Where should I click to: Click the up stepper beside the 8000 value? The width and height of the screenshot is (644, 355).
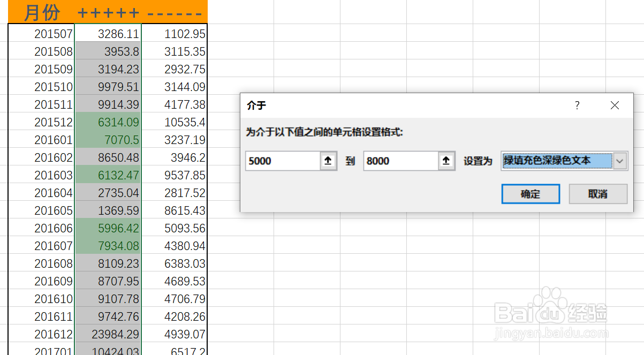(x=446, y=161)
